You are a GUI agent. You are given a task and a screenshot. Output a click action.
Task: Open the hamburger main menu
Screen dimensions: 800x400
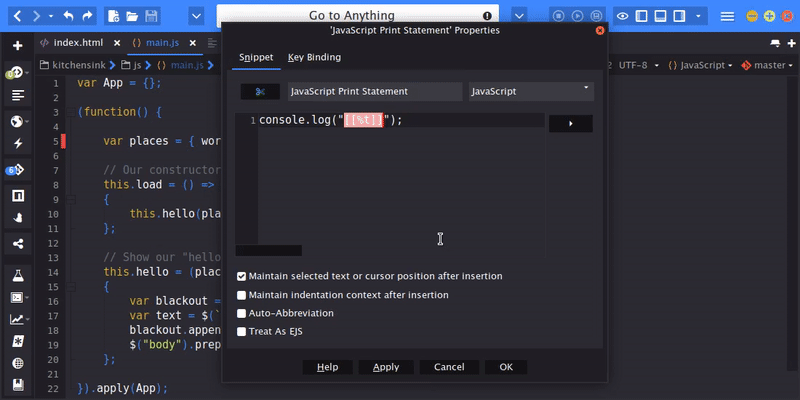pyautogui.click(x=727, y=16)
